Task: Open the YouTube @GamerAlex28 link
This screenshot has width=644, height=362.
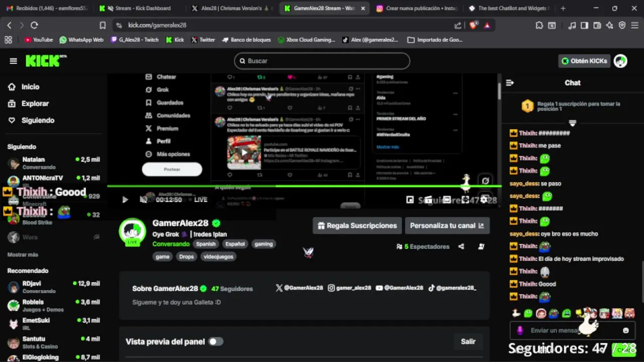Action: [x=399, y=288]
